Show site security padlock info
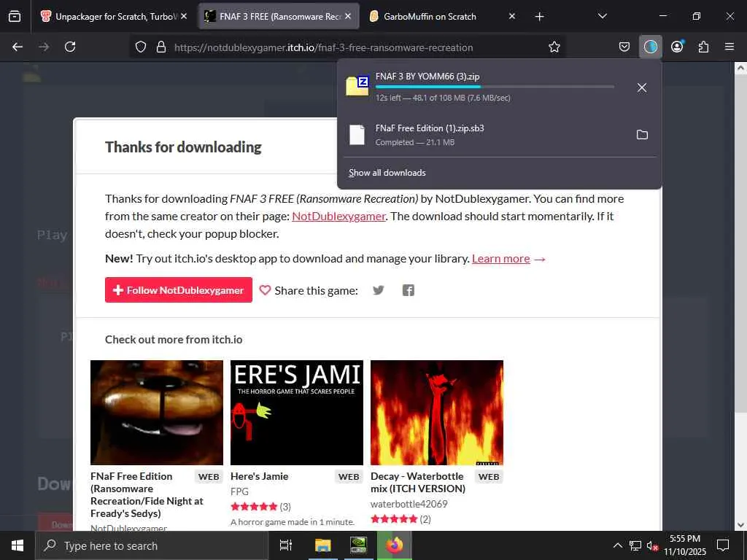747x560 pixels. [x=161, y=47]
